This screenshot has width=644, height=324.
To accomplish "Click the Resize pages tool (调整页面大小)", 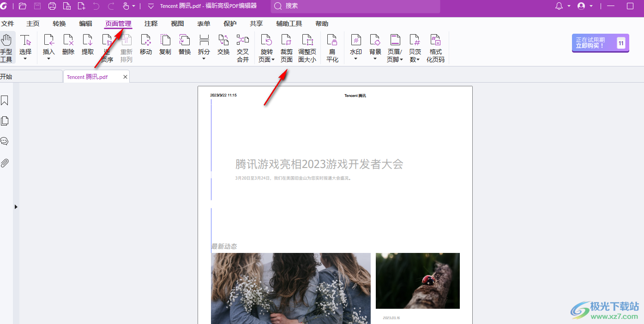I will click(307, 48).
